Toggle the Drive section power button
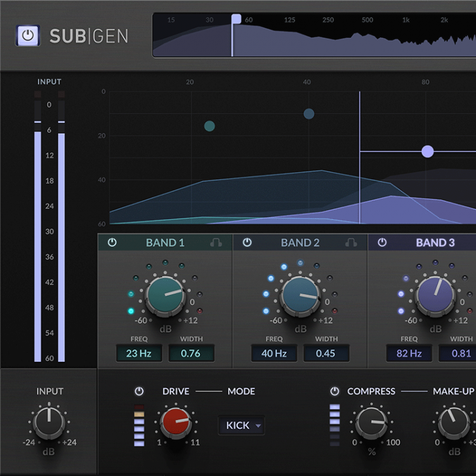476x476 pixels. tap(139, 392)
